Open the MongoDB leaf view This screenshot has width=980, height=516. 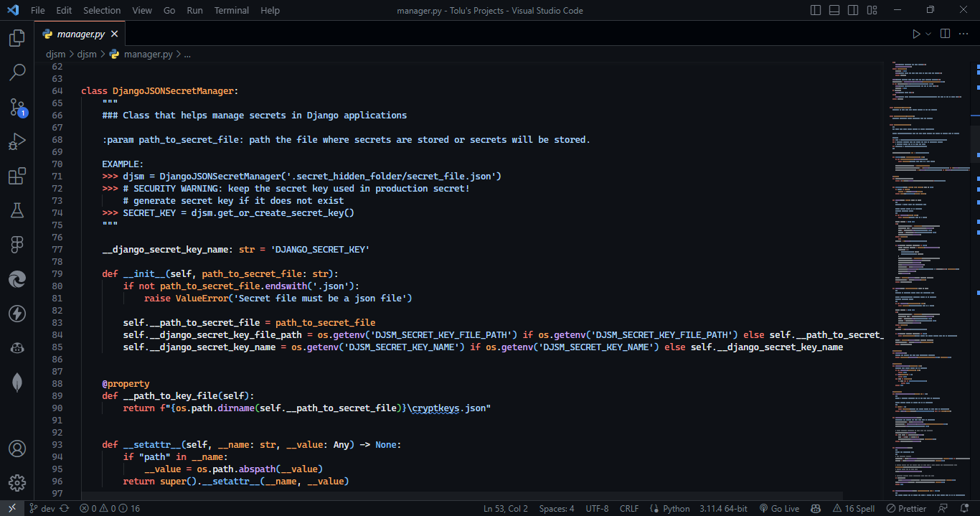17,383
